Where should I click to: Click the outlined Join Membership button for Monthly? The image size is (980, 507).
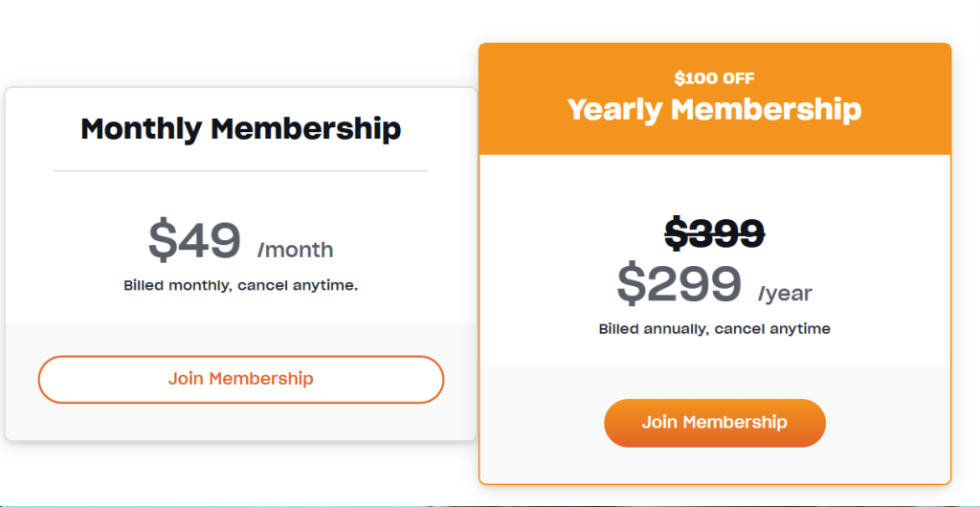[240, 379]
